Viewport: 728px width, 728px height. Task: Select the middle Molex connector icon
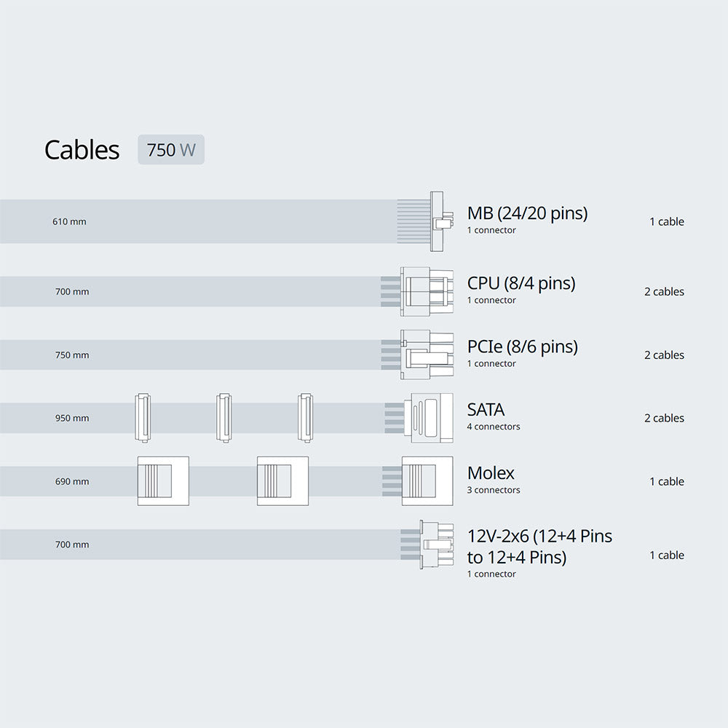click(282, 481)
